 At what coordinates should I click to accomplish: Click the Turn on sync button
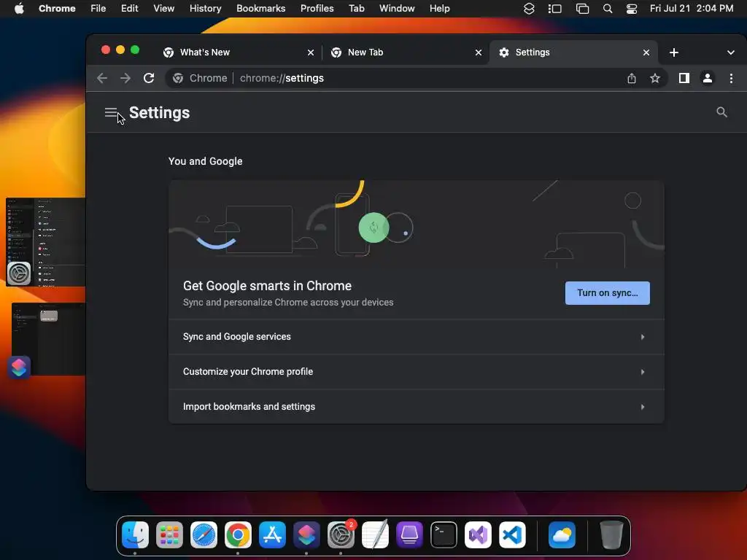click(607, 293)
